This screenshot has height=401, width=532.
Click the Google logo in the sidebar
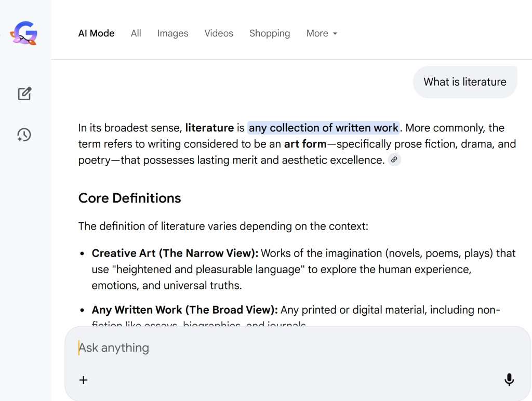coord(25,34)
